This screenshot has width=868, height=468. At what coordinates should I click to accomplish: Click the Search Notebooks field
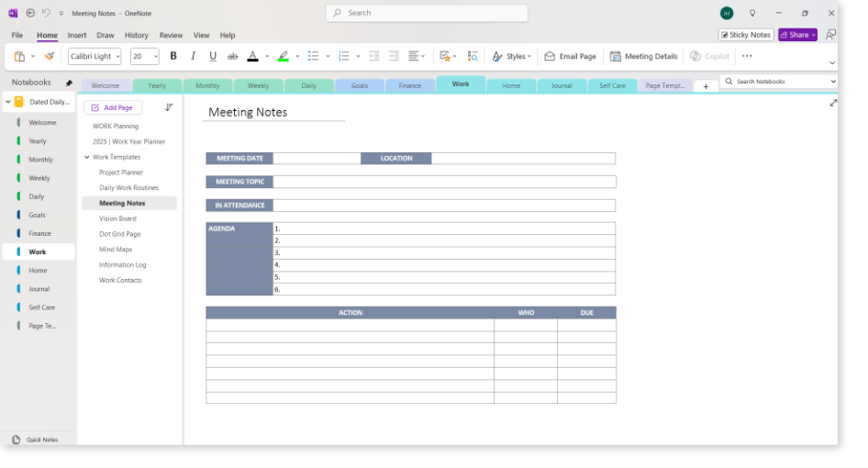(x=779, y=82)
